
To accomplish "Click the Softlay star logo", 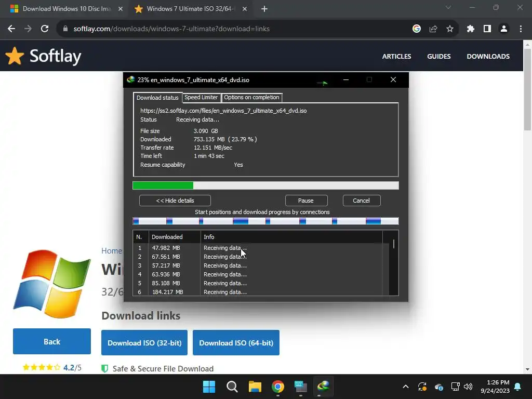I will point(15,56).
